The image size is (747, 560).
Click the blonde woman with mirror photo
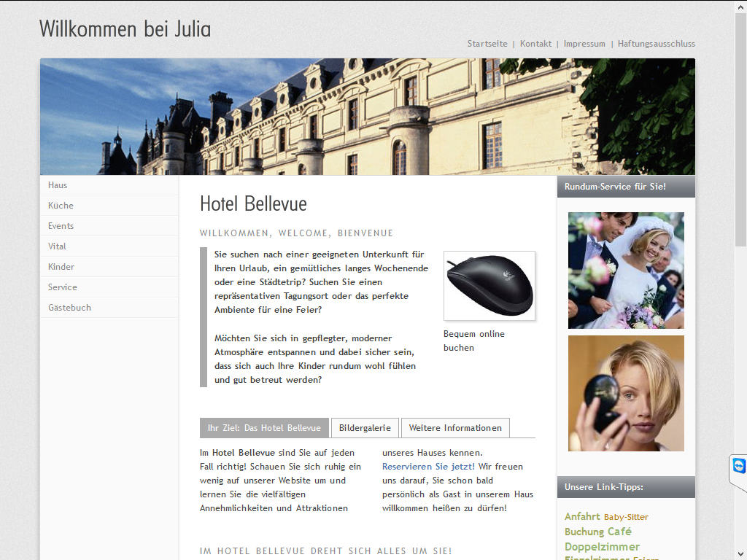(626, 393)
